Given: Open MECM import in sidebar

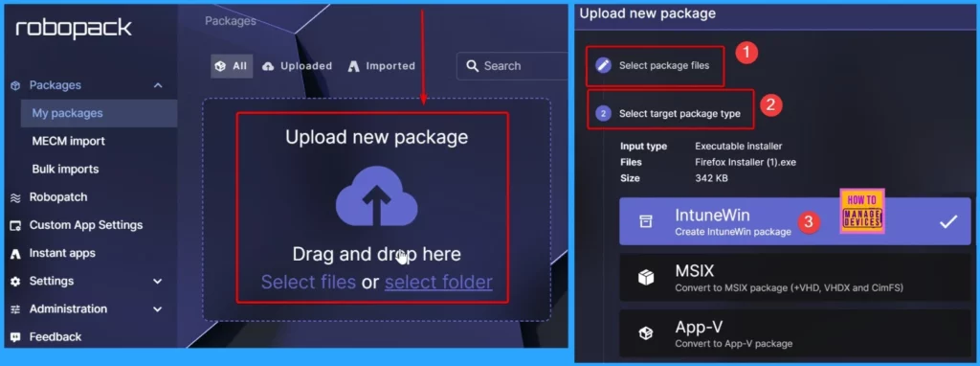Looking at the screenshot, I should 69,142.
